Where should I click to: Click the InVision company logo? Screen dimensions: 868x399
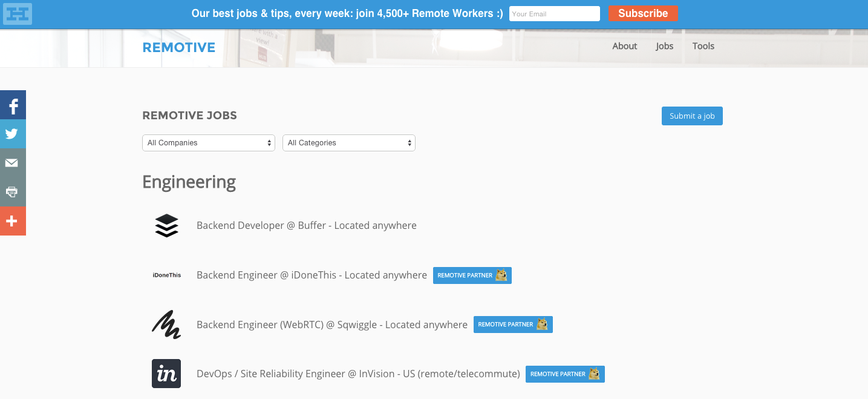point(166,374)
